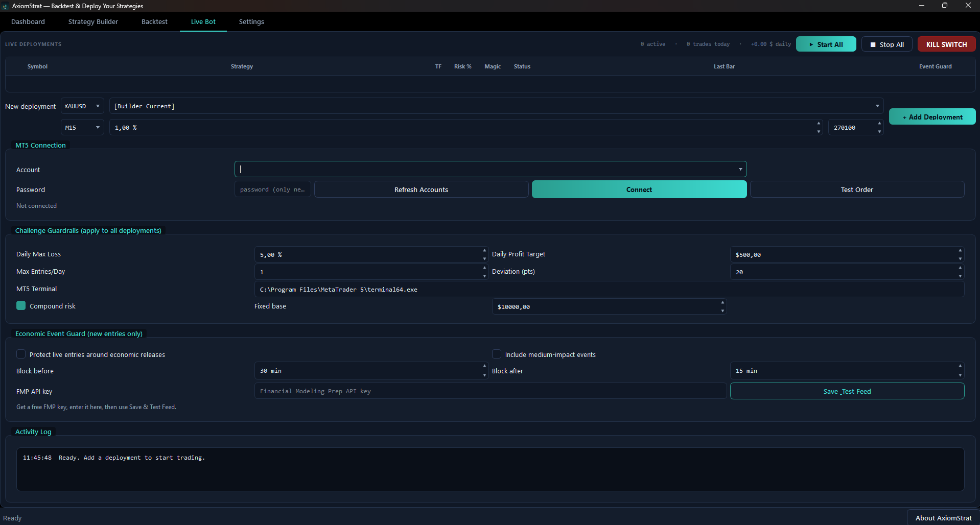This screenshot has width=980, height=525.
Task: Click the Test Order button
Action: (857, 189)
